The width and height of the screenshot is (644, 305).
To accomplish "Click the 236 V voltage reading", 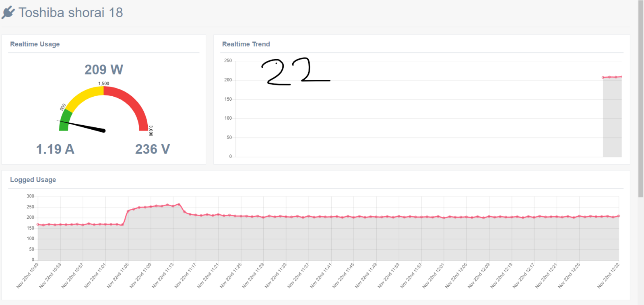I will (x=153, y=149).
